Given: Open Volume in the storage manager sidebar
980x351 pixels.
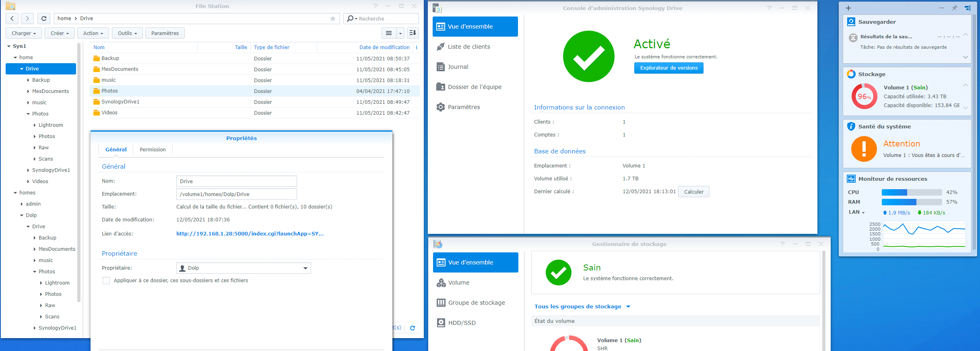Looking at the screenshot, I should pyautogui.click(x=476, y=283).
